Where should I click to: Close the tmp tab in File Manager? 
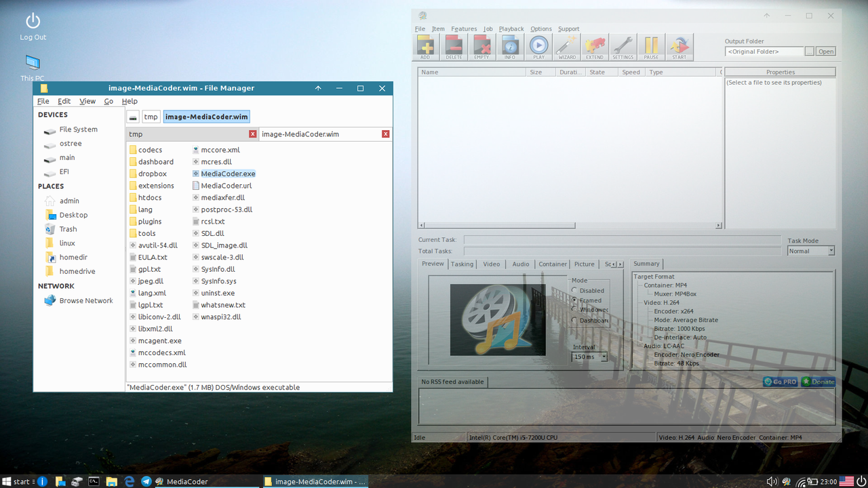[253, 134]
